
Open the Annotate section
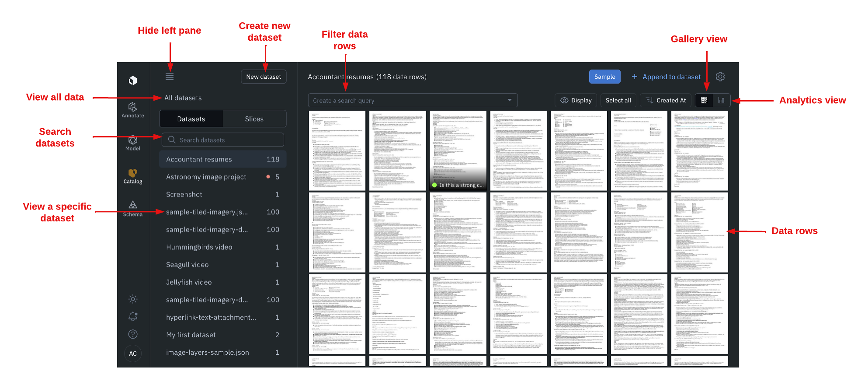pyautogui.click(x=133, y=110)
